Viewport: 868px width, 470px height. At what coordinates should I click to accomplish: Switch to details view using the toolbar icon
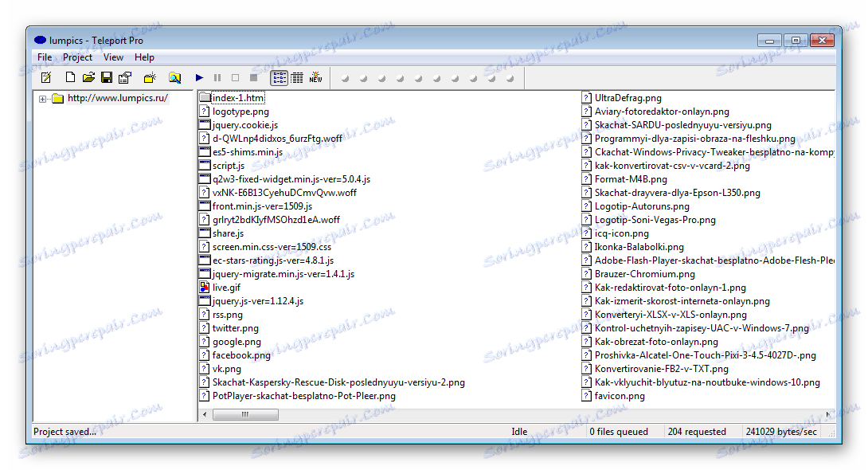click(x=297, y=78)
